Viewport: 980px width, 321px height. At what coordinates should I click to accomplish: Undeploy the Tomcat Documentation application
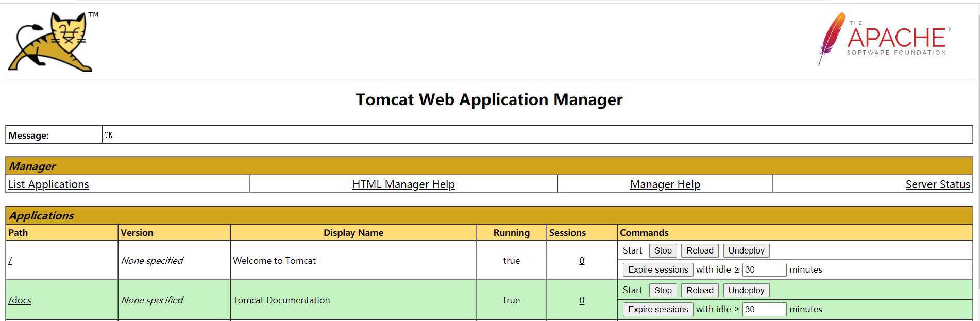pyautogui.click(x=746, y=290)
